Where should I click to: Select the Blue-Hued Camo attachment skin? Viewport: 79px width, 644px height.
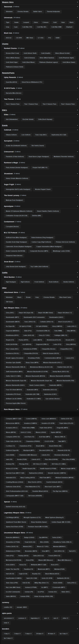point(65,297)
